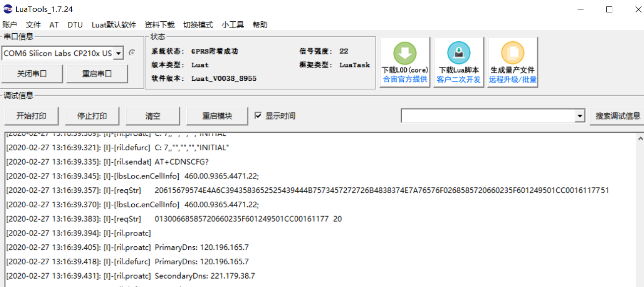Click the search debug info text field
The width and height of the screenshot is (644, 287).
[x=488, y=116]
